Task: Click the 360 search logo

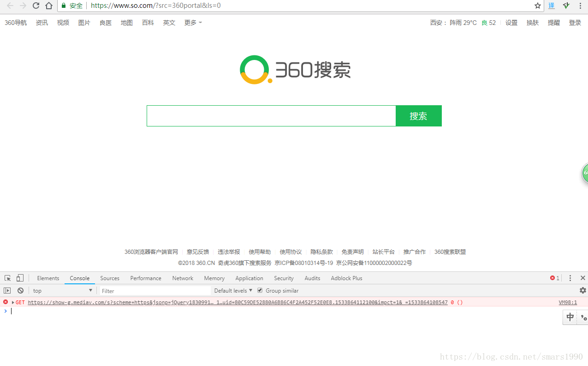Action: click(295, 70)
